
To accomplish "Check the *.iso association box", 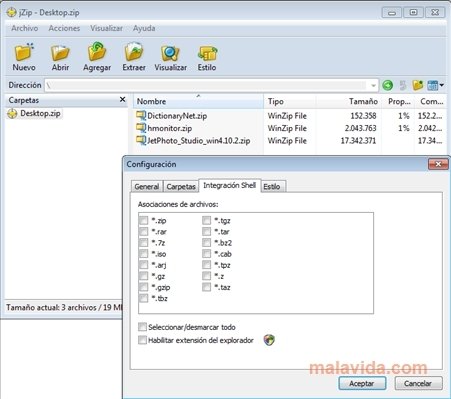I will click(143, 254).
